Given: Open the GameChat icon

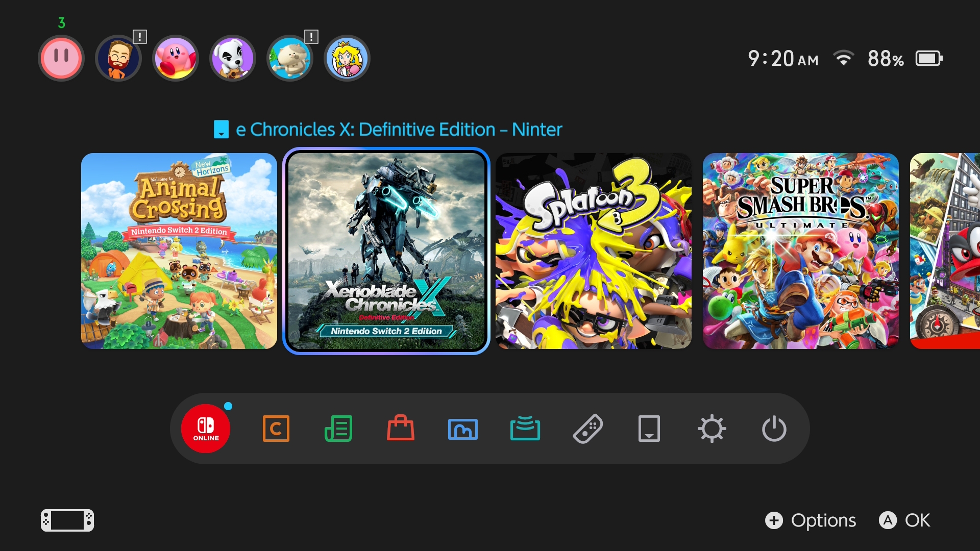Looking at the screenshot, I should (276, 429).
